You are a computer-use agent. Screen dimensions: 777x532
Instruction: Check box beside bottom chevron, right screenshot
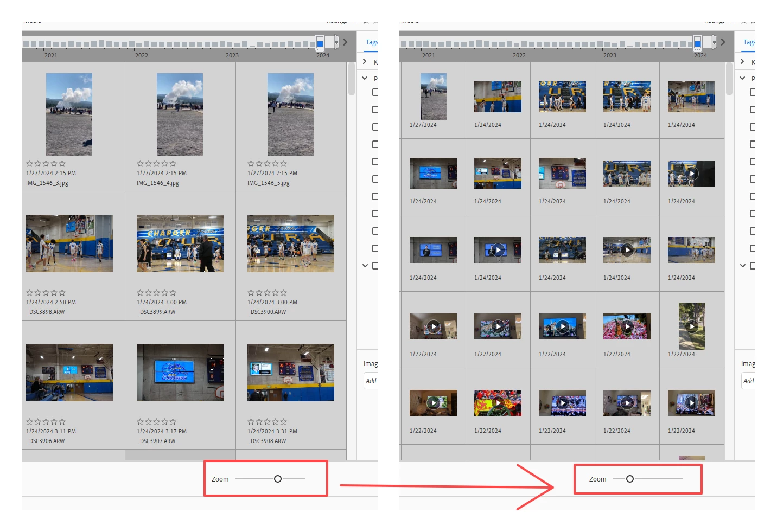[x=753, y=266]
